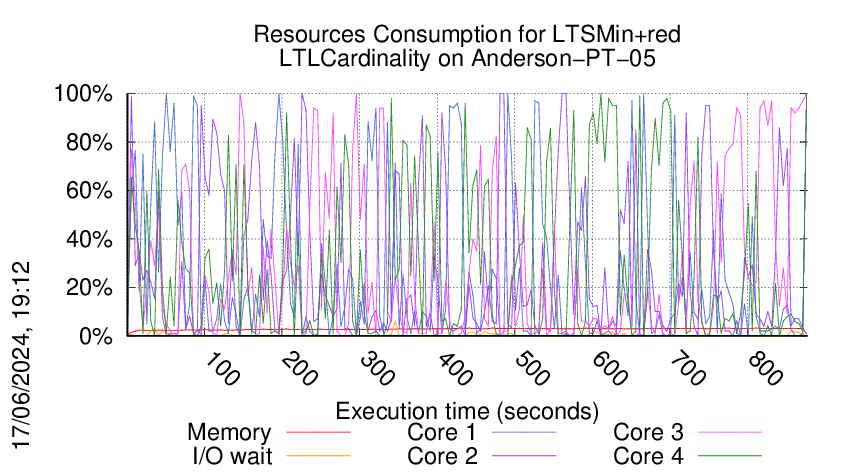
Task: Click the 100 x-axis tick label
Action: point(222,370)
